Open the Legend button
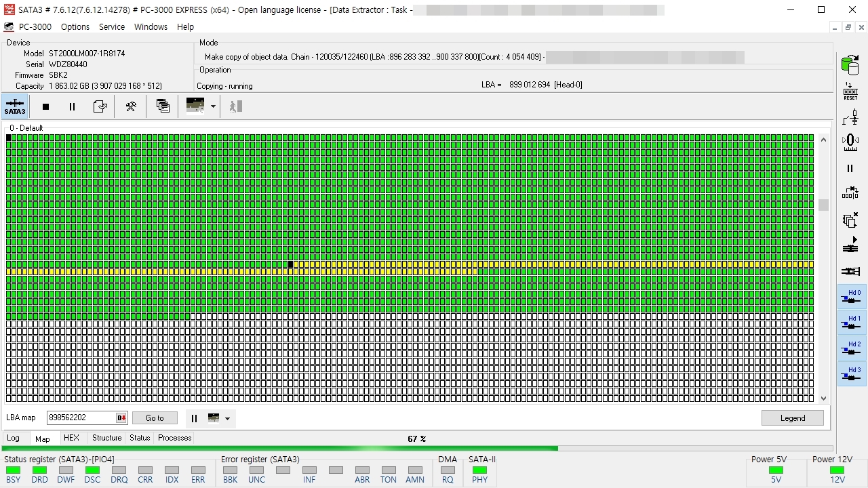This screenshot has height=488, width=868. [792, 418]
